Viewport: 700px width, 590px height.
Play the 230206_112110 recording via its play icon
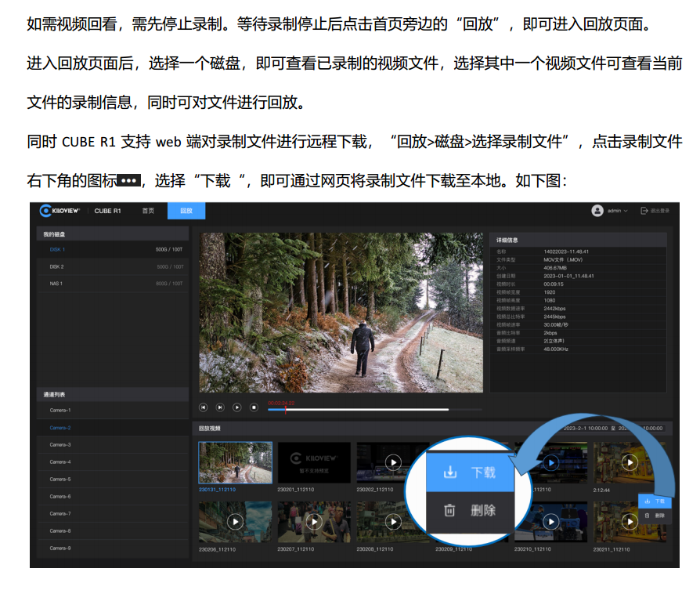click(x=235, y=522)
